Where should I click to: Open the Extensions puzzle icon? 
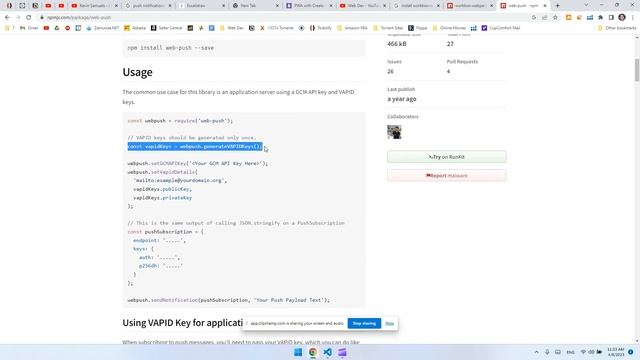pos(600,18)
